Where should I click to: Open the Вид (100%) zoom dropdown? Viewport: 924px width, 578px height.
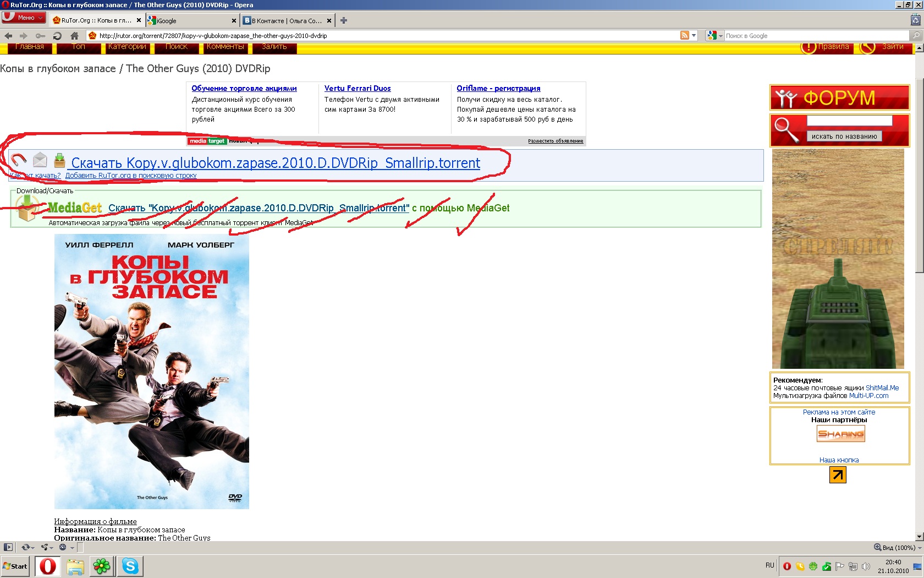(898, 548)
